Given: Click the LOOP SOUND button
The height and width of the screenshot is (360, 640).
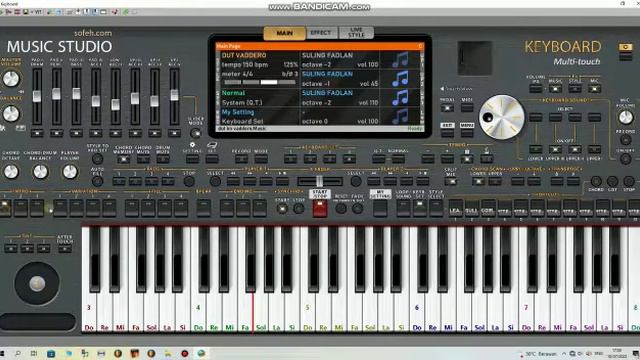Looking at the screenshot, I should tap(403, 208).
